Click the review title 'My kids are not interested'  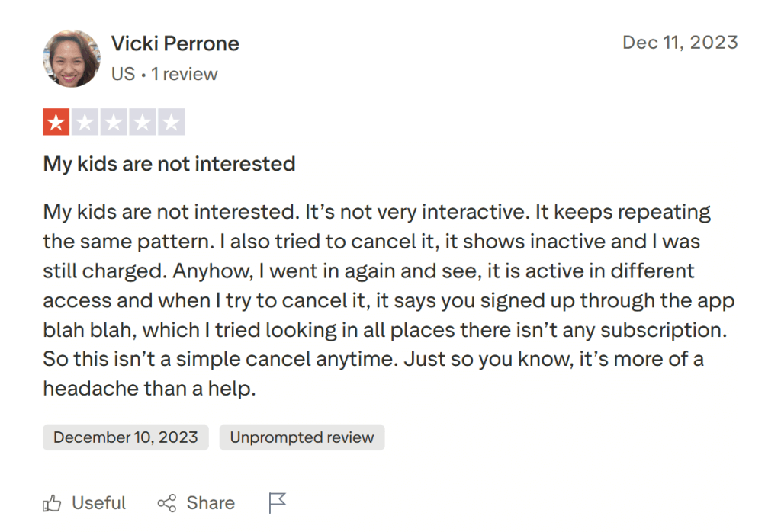click(x=169, y=164)
